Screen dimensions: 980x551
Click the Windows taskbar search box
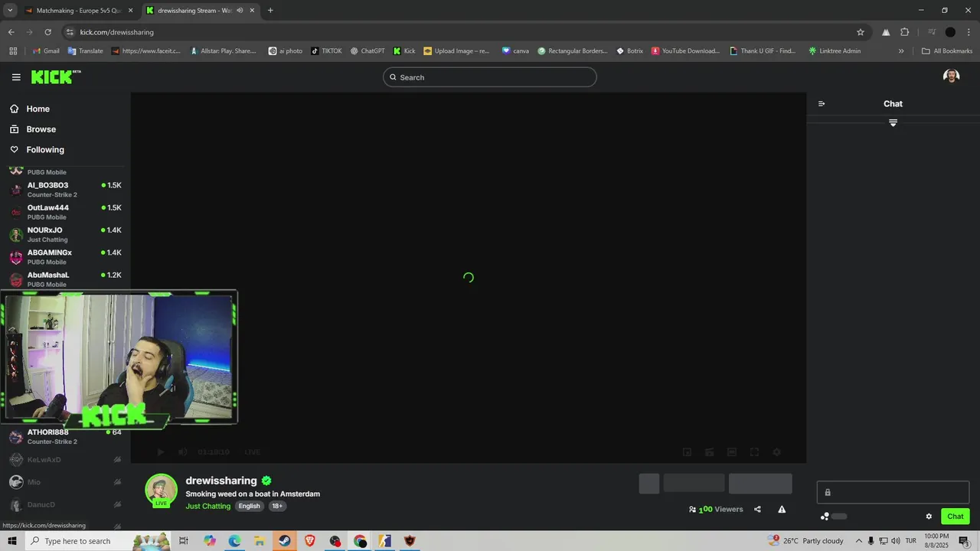click(x=96, y=541)
